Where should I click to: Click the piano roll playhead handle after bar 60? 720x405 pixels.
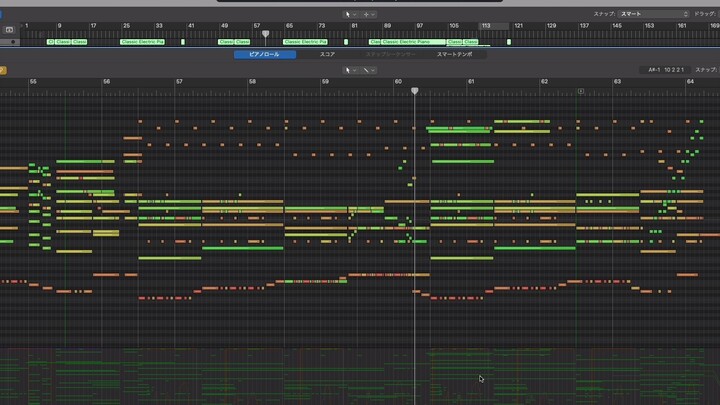pos(415,91)
